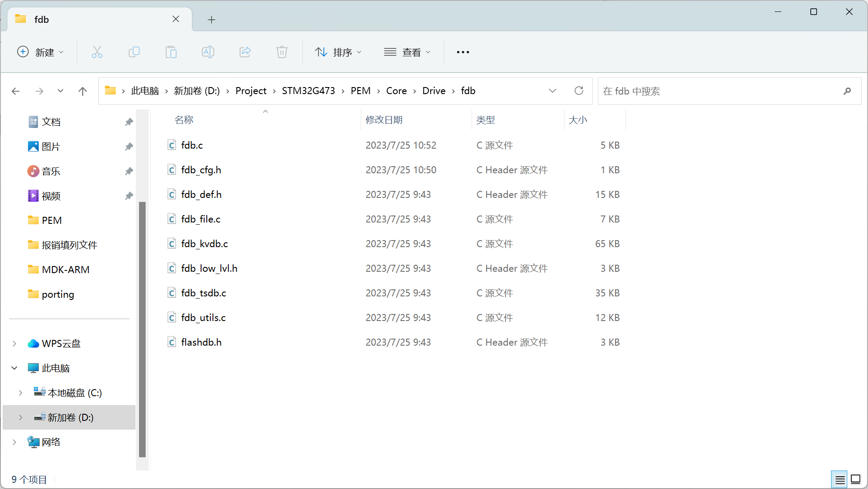
Task: Refresh the fdb folder view
Action: click(x=579, y=91)
